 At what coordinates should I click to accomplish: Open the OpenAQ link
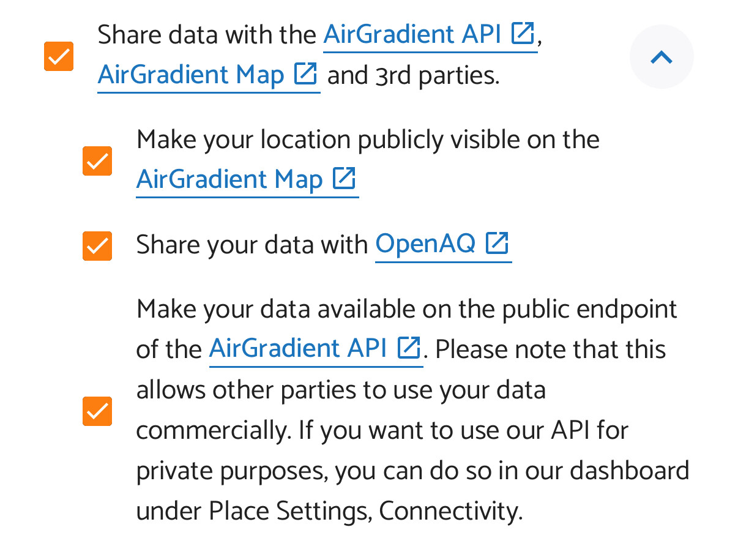point(442,244)
